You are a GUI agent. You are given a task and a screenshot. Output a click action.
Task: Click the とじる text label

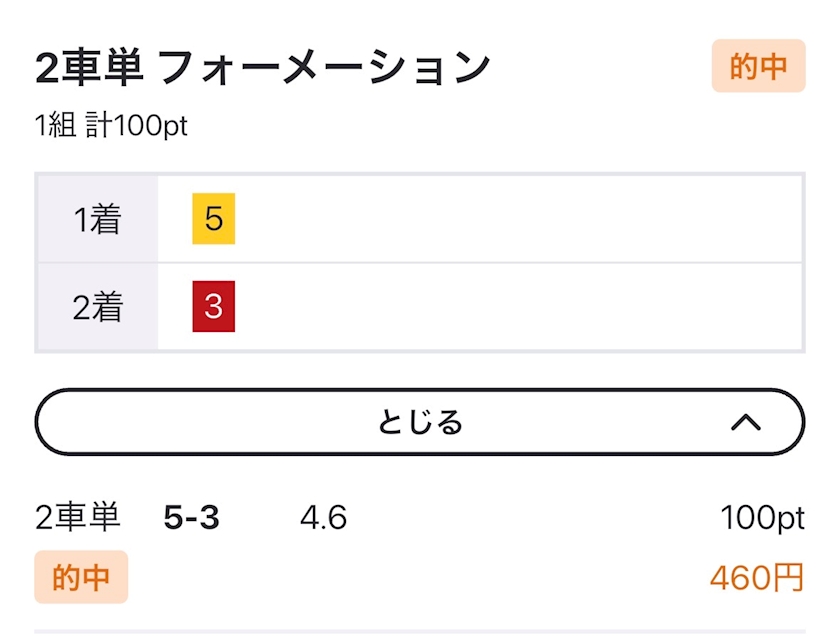point(419,422)
